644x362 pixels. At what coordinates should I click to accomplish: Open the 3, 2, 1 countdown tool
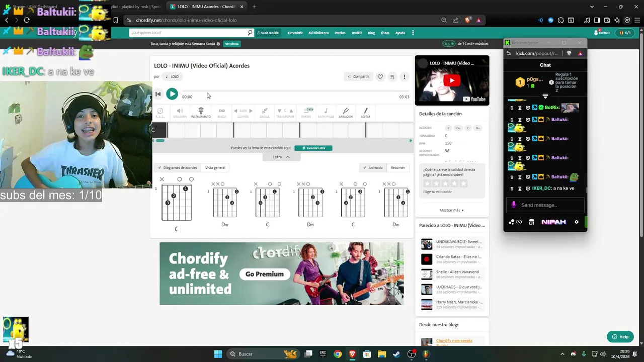click(x=160, y=113)
